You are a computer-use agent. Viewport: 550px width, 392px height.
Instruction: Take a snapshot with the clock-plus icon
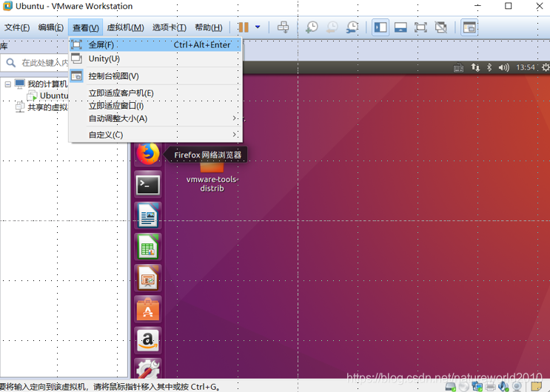click(x=312, y=27)
